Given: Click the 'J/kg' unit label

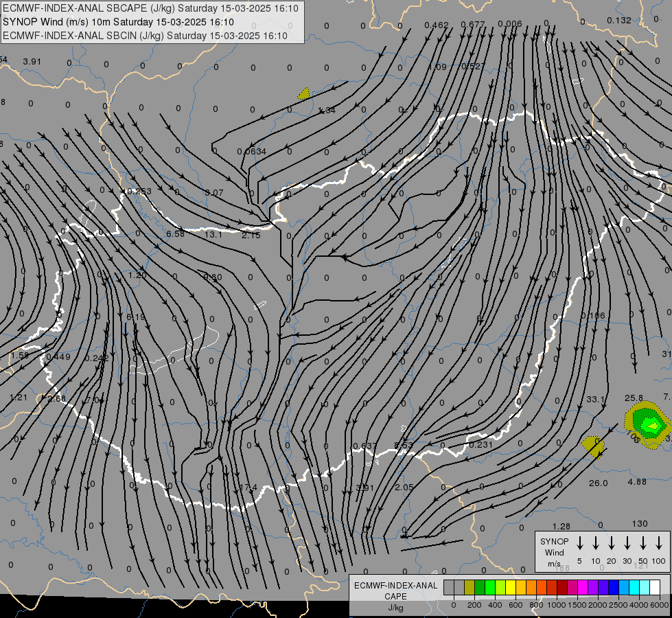Looking at the screenshot, I should point(395,608).
